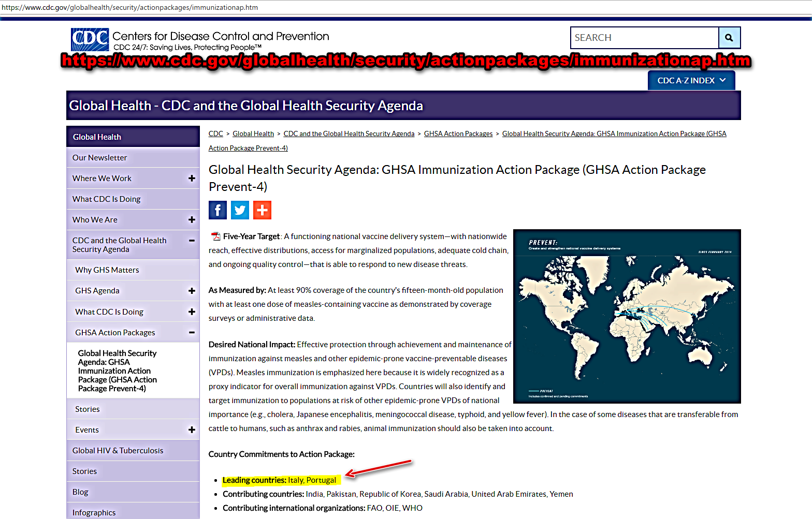Screen dimensions: 812x519
Task: Click CDC breadcrumb link
Action: click(x=215, y=134)
